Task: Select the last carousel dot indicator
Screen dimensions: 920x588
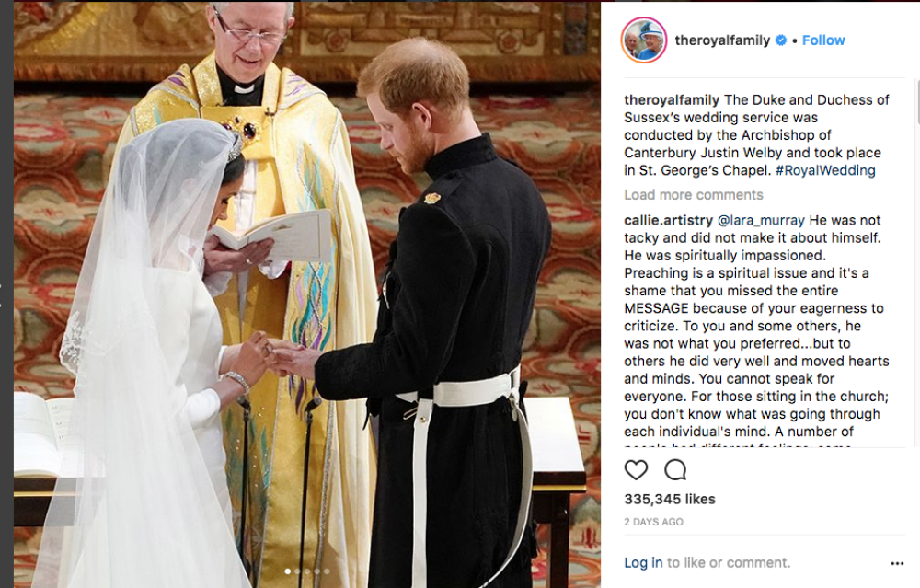Action: tap(327, 571)
